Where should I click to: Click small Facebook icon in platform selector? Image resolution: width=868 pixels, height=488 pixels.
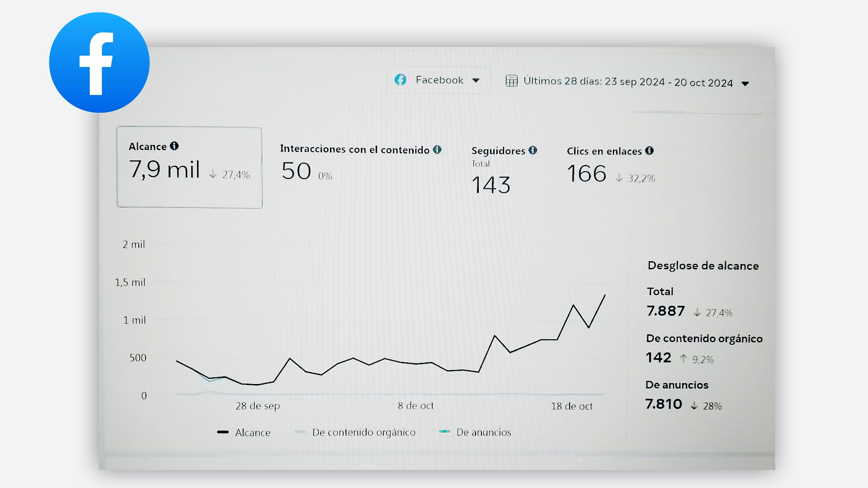(401, 80)
